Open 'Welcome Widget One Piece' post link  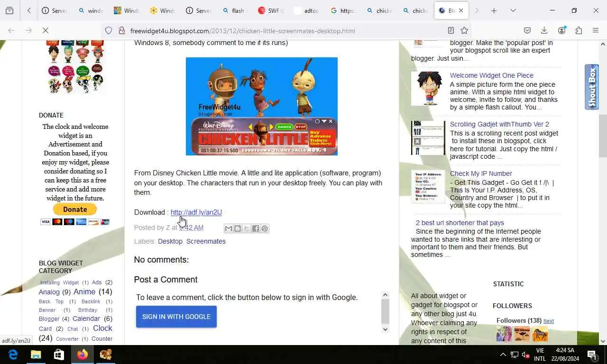tap(492, 75)
